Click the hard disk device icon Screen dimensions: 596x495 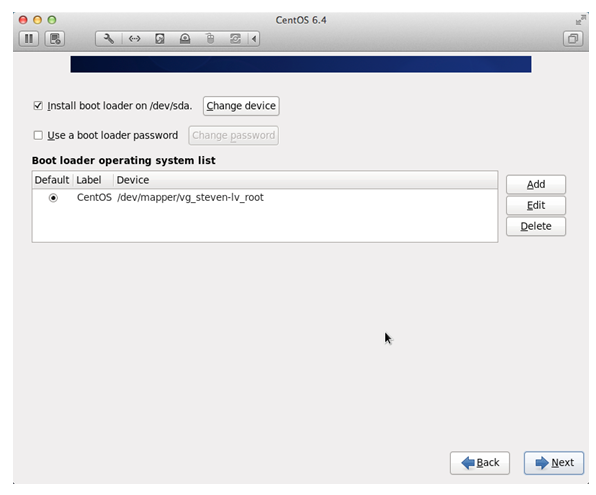pos(160,39)
